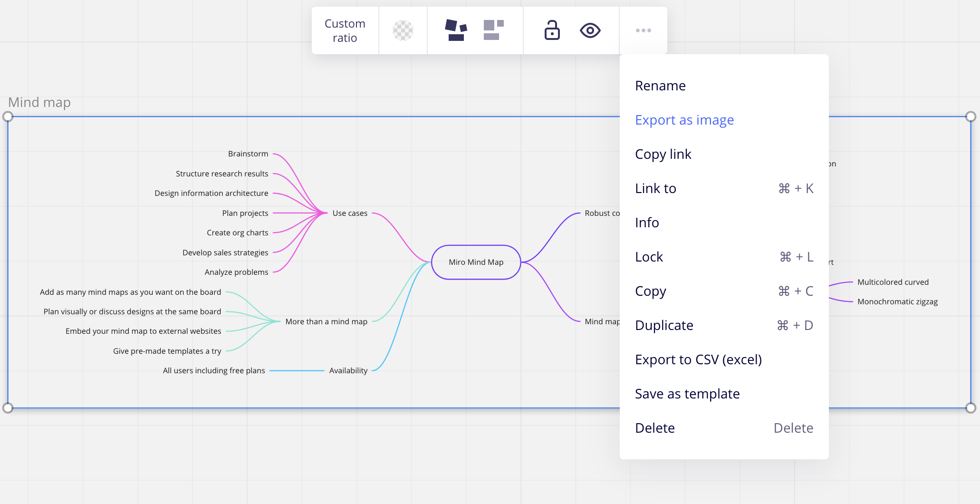The width and height of the screenshot is (980, 504).
Task: Toggle frame visibility with eye icon
Action: pyautogui.click(x=590, y=30)
